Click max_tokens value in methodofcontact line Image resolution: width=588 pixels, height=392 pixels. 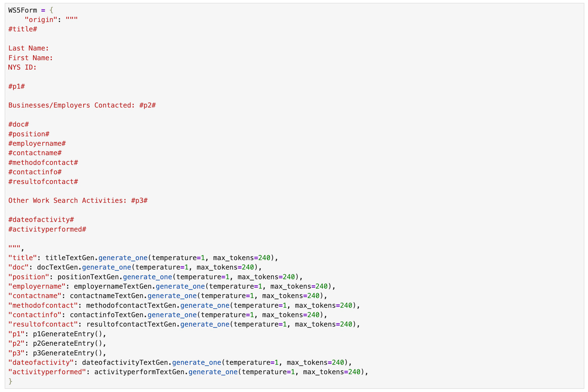(x=346, y=305)
